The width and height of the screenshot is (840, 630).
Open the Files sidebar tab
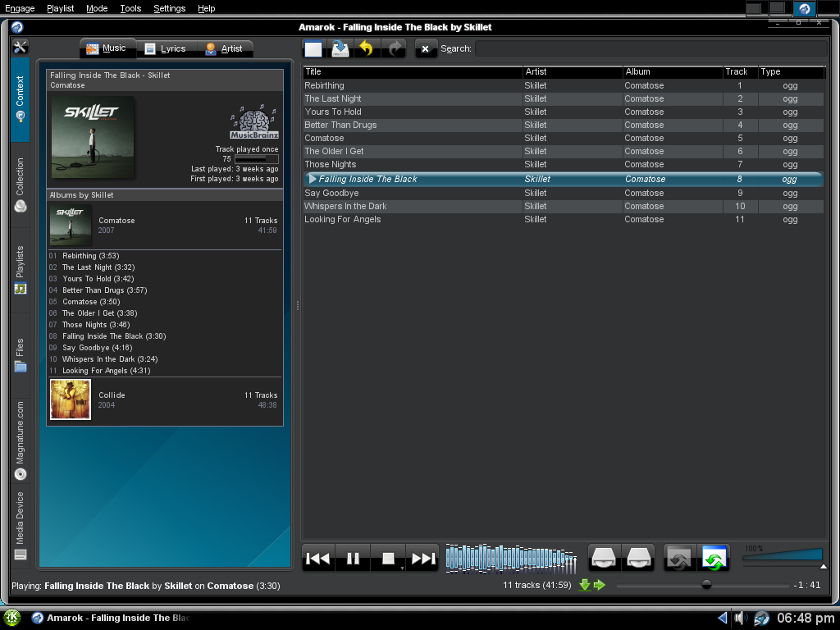click(20, 354)
